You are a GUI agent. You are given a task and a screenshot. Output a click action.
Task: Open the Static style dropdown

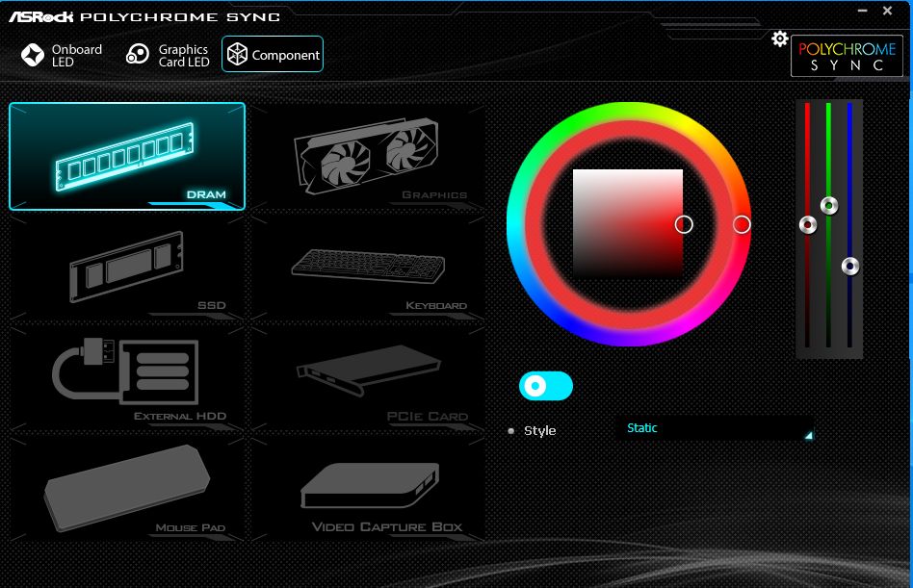click(713, 428)
